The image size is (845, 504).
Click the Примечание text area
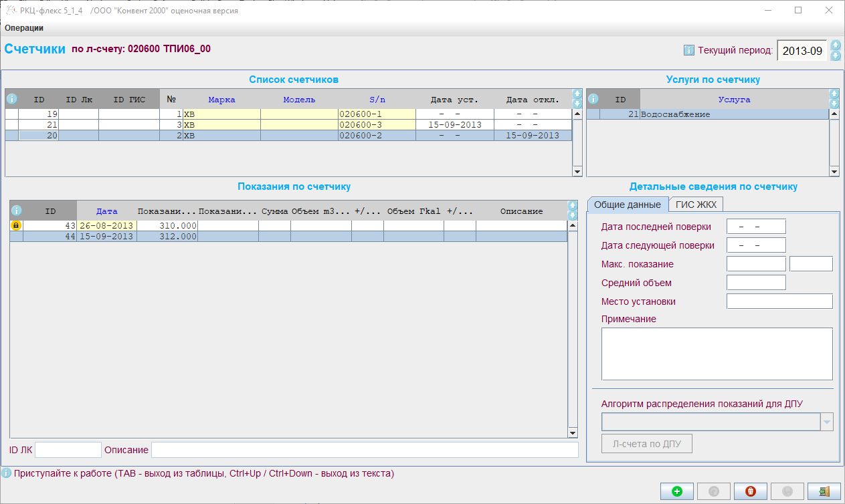(x=717, y=354)
